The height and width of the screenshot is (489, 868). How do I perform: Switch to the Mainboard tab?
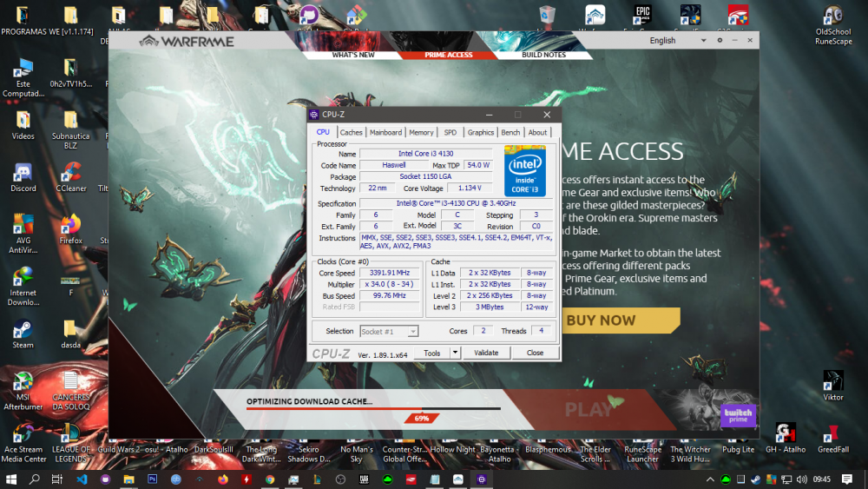pos(385,132)
